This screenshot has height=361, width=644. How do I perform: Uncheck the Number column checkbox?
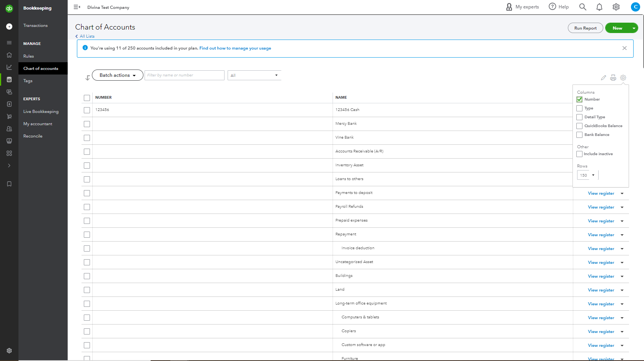pos(579,99)
